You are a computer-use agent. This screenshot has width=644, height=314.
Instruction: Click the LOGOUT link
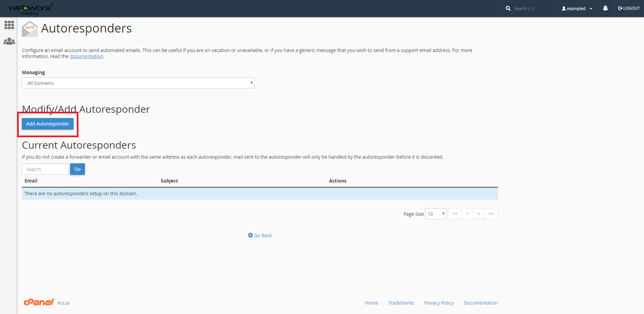[x=629, y=8]
